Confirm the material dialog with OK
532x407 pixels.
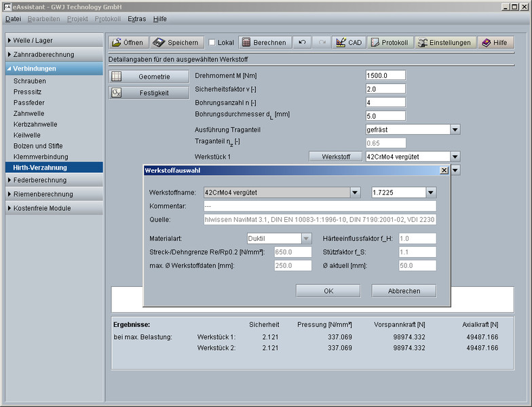[328, 291]
